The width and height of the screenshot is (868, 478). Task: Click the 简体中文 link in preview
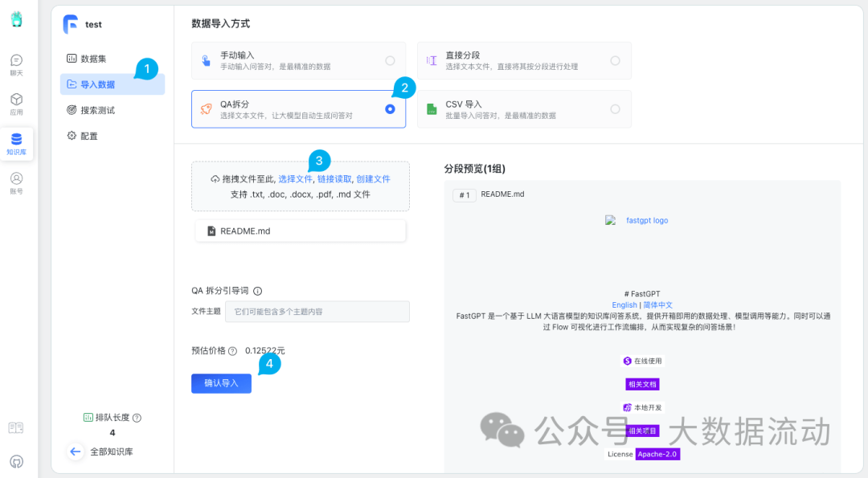657,304
